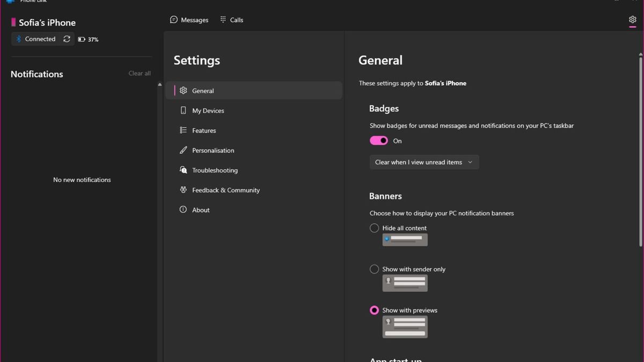Viewport: 644px width, 362px height.
Task: Select Hide all content radio button
Action: click(375, 228)
